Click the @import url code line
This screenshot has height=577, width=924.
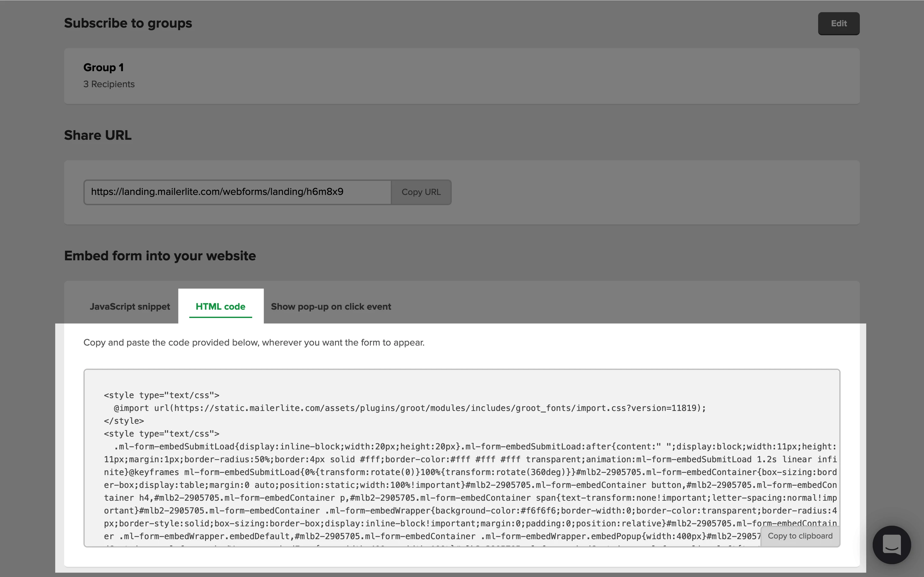(x=409, y=408)
